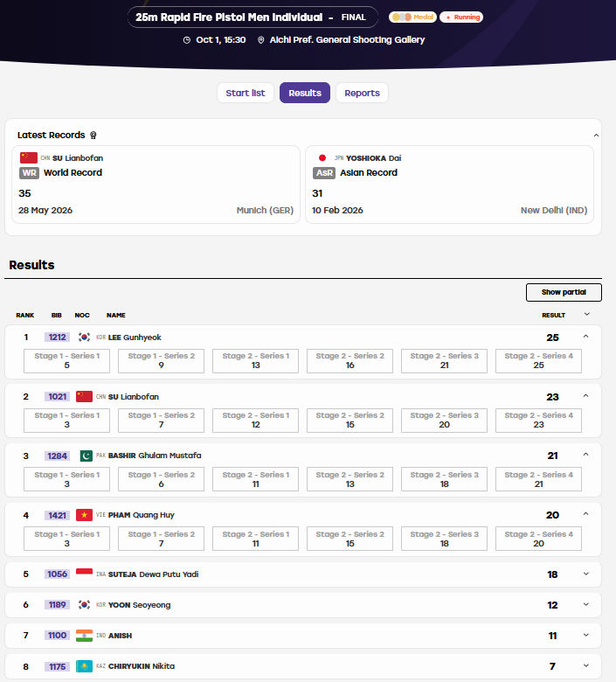616x682 pixels.
Task: Click New Delhi (IND) record location
Action: (554, 211)
